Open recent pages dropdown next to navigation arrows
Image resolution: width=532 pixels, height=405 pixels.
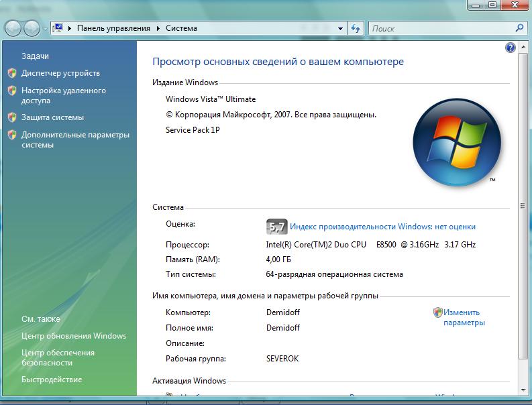pyautogui.click(x=45, y=28)
